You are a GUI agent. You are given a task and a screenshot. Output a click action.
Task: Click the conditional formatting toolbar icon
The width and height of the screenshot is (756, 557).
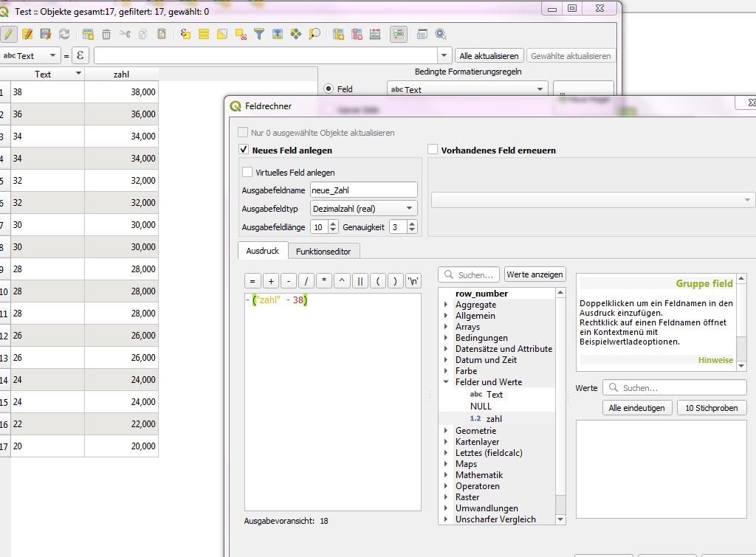[x=399, y=34]
